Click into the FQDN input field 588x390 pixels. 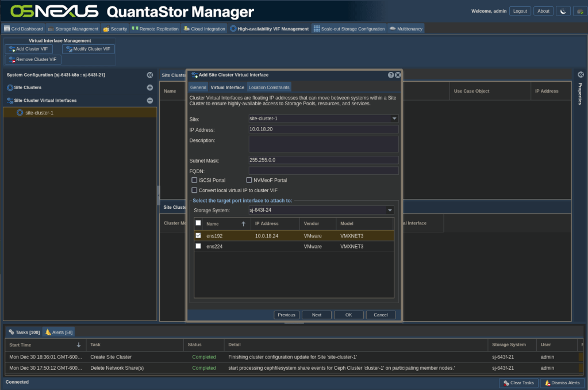[x=323, y=171]
